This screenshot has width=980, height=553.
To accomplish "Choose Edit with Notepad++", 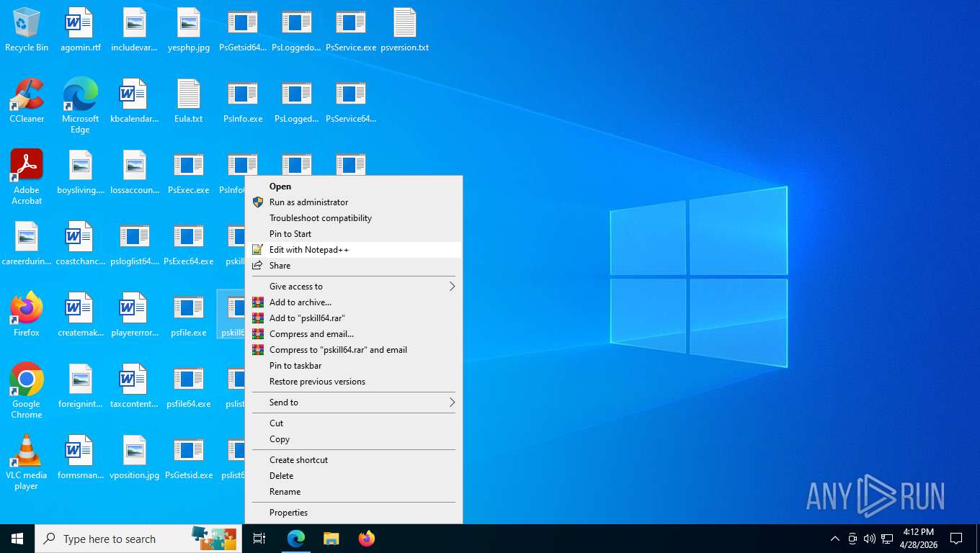I will 354,250.
